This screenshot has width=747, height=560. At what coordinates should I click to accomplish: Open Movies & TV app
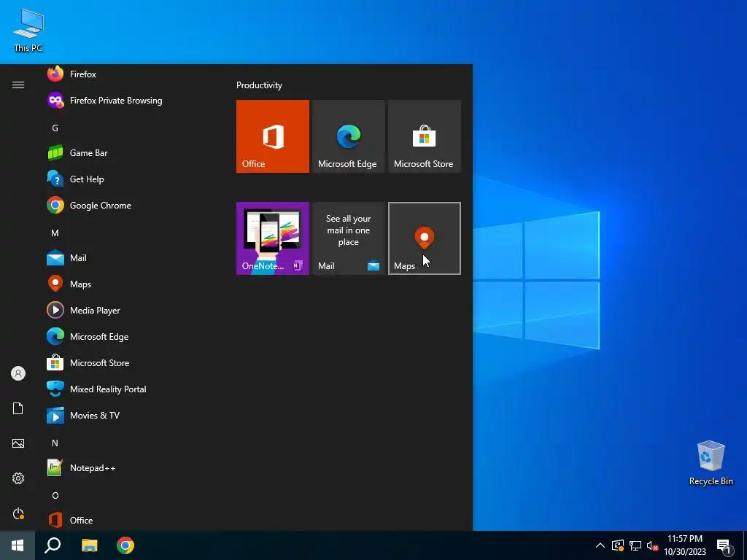128,415
